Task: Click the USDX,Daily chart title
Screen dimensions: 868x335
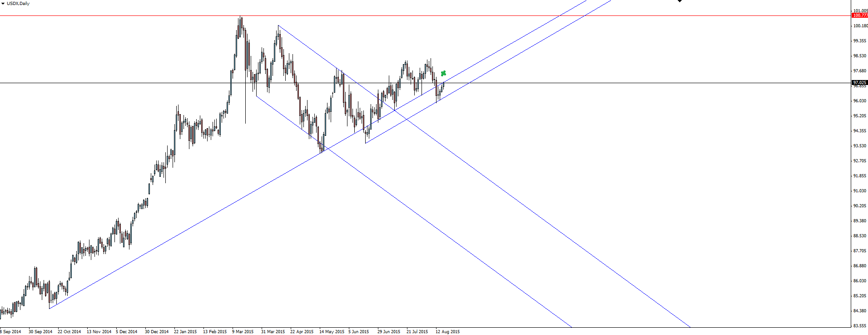Action: tap(18, 4)
